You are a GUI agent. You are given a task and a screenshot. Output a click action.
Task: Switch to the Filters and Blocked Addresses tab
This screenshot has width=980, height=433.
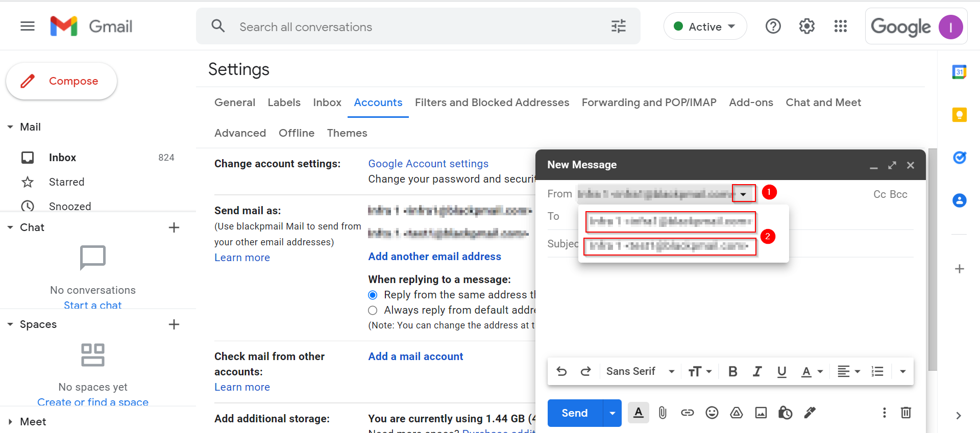pyautogui.click(x=492, y=103)
